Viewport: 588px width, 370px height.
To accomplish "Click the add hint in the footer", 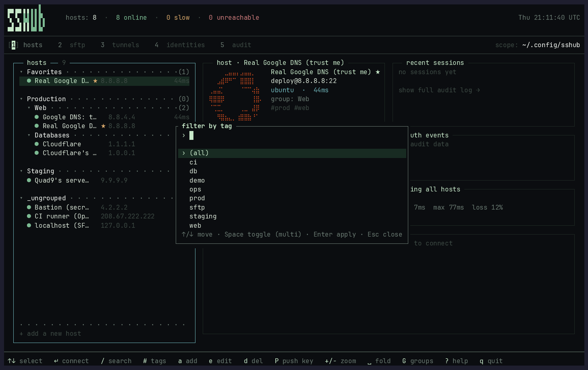I will (188, 361).
